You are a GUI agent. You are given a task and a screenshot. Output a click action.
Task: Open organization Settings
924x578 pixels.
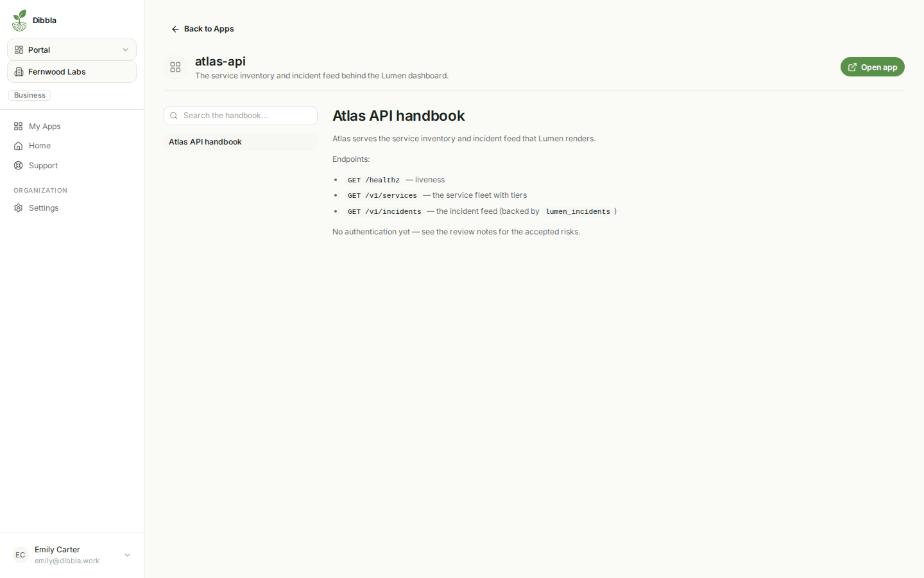[72, 208]
